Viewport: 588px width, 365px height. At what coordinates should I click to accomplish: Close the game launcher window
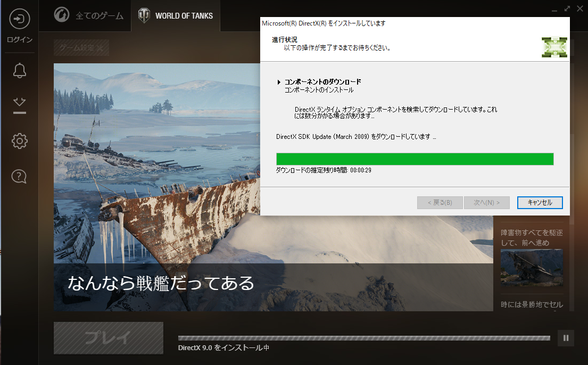pyautogui.click(x=579, y=9)
